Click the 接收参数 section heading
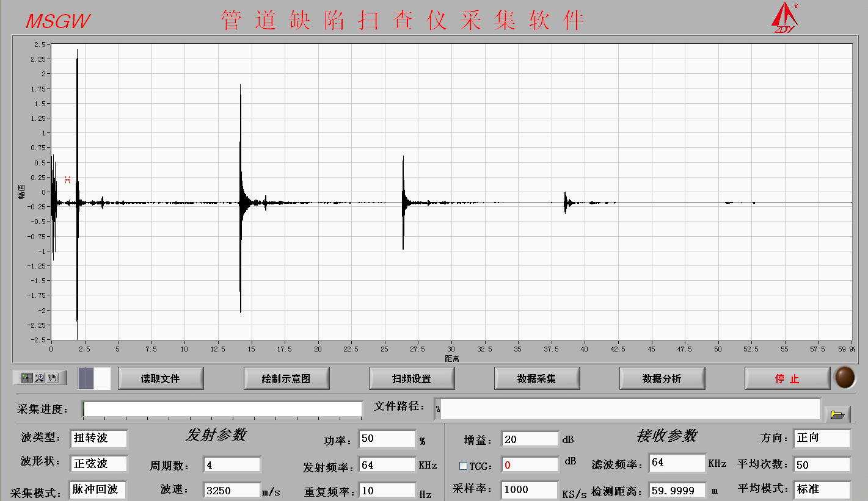 pos(666,436)
